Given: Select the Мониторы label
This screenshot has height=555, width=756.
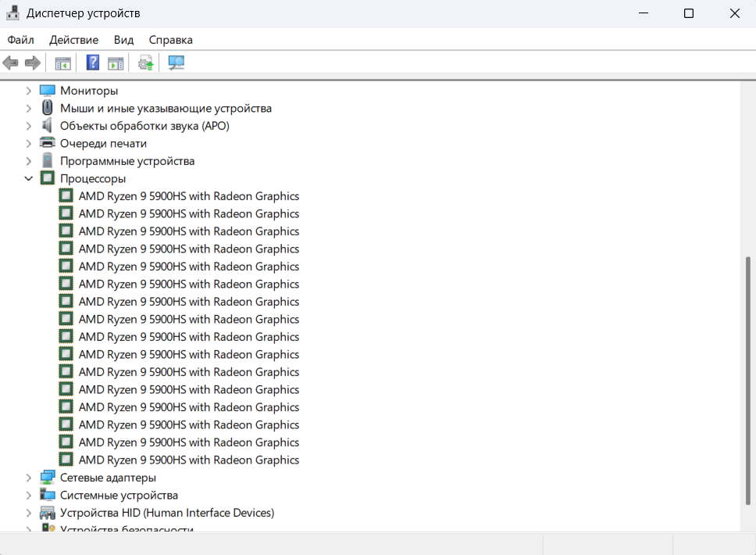Looking at the screenshot, I should coord(89,91).
